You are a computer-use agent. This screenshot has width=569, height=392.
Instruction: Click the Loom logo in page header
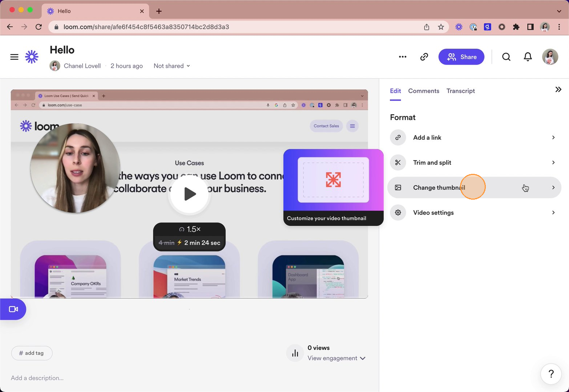(32, 57)
